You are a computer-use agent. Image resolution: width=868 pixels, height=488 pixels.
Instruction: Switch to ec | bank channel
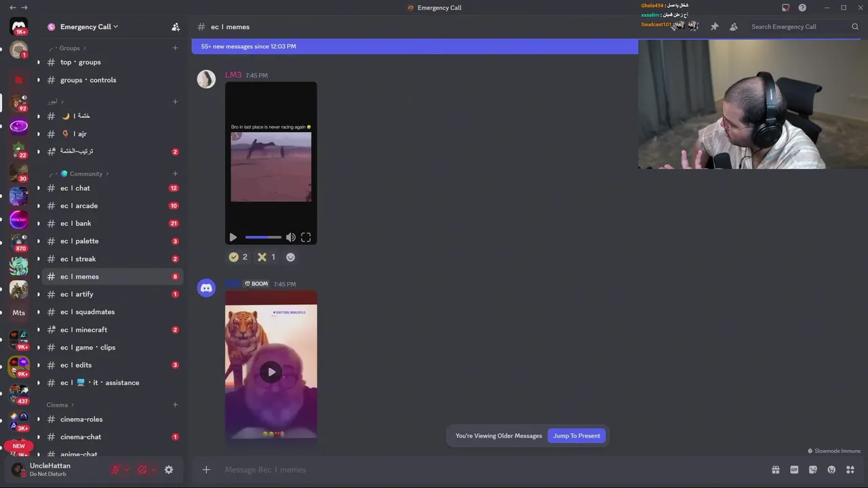(112, 223)
